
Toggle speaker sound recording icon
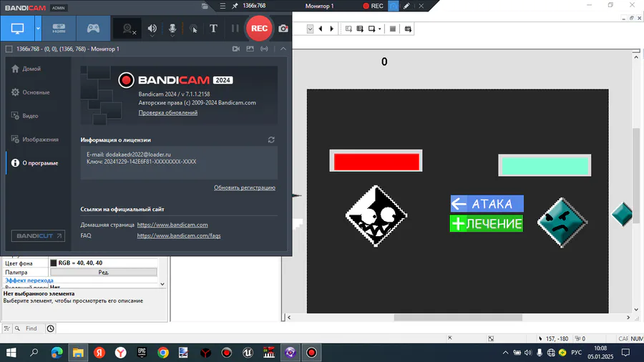point(152,29)
